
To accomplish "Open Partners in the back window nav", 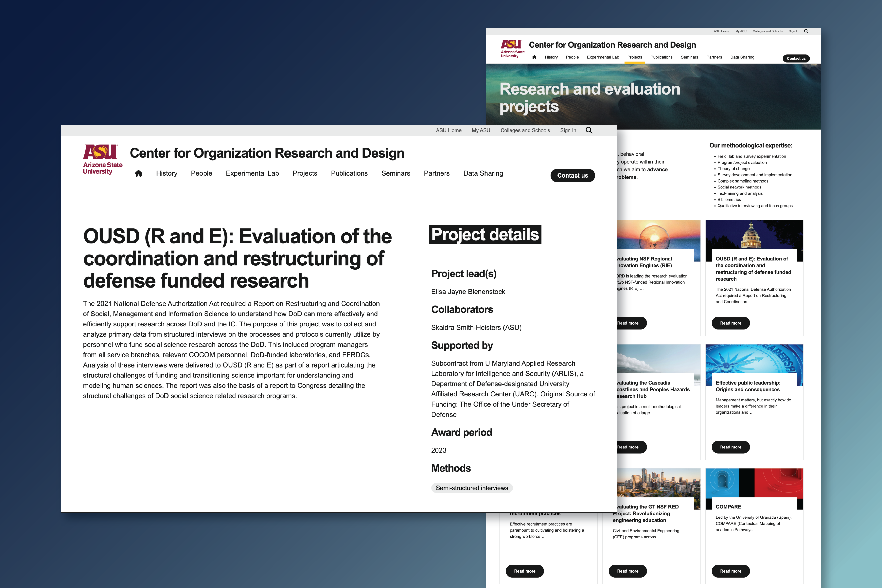I will pos(714,57).
